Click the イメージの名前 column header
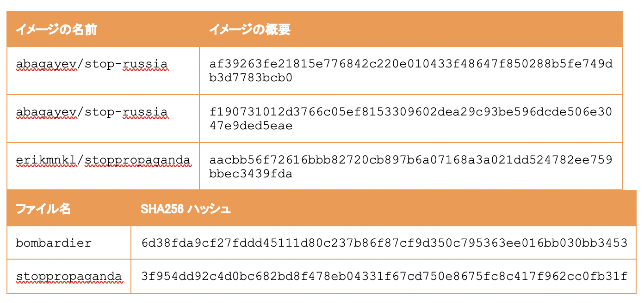Image resolution: width=644 pixels, height=303 pixels. coord(56,30)
